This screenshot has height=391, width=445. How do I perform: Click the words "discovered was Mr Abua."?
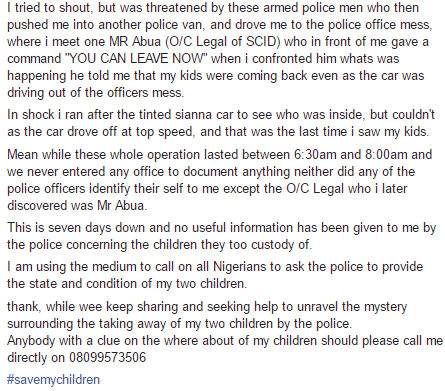click(77, 205)
